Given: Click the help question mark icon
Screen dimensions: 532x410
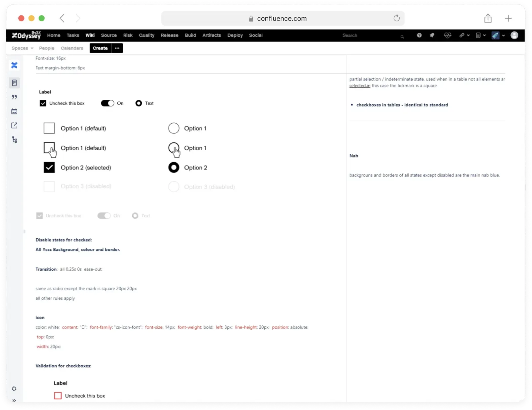Looking at the screenshot, I should [419, 35].
